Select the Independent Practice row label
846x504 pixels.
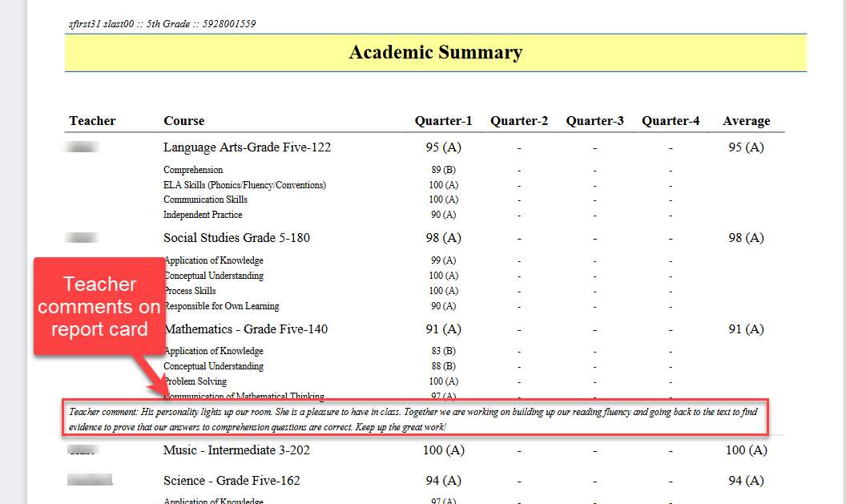tap(203, 215)
